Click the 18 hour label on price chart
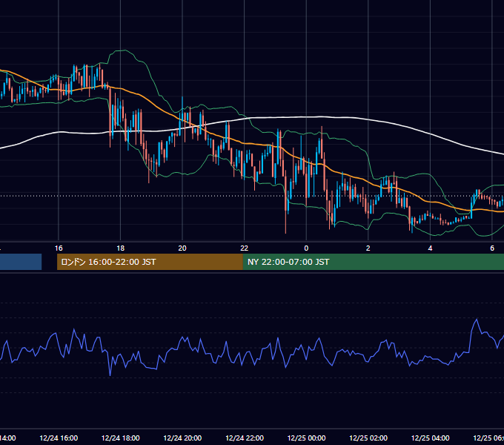The height and width of the screenshot is (445, 504). [120, 248]
